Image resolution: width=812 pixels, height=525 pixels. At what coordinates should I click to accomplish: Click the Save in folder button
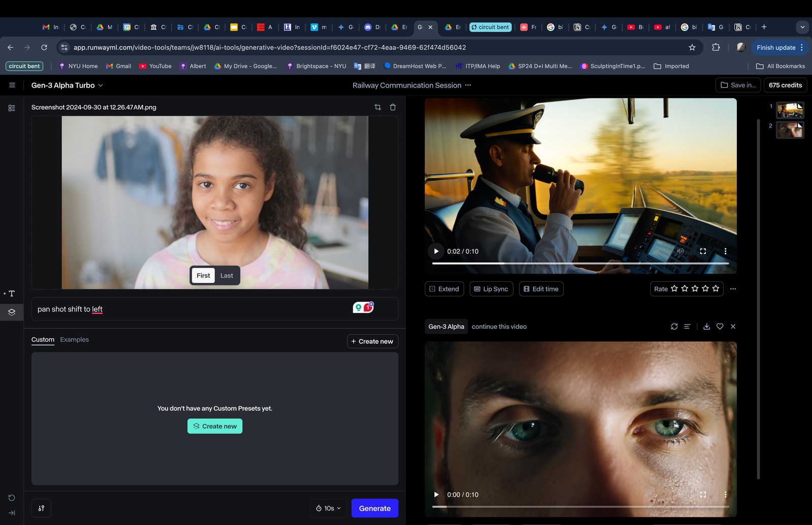click(738, 85)
